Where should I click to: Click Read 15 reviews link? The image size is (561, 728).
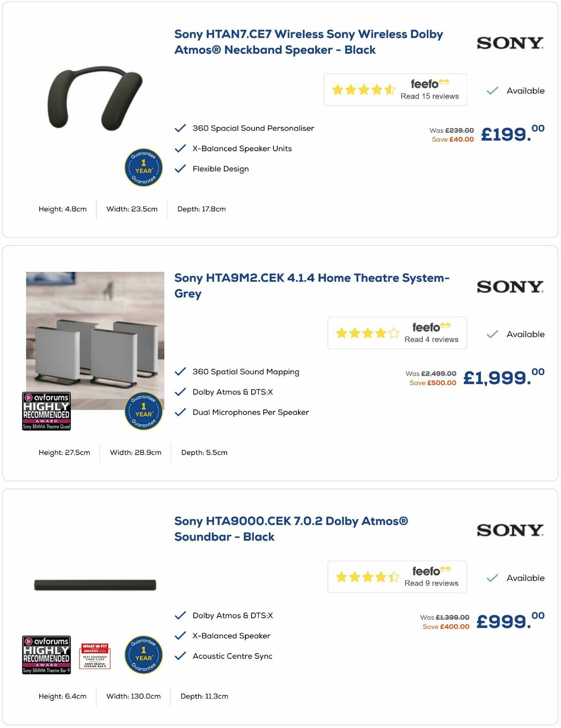[429, 96]
